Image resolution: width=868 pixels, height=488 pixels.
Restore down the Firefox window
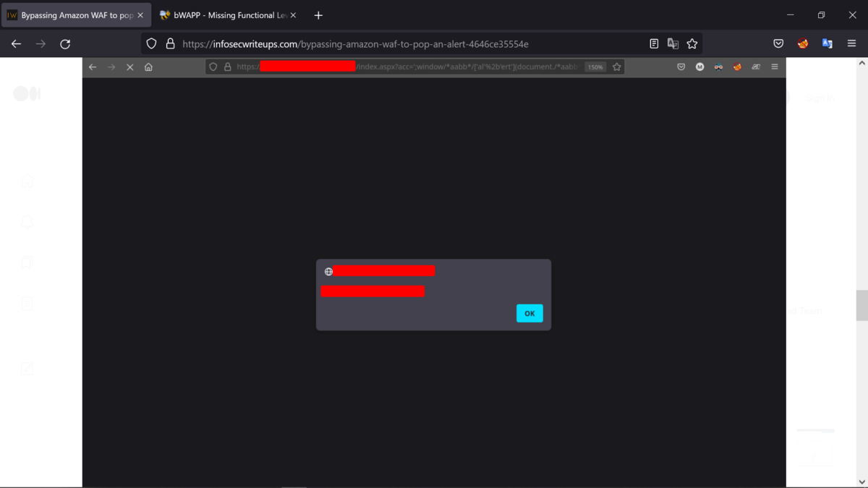click(821, 15)
